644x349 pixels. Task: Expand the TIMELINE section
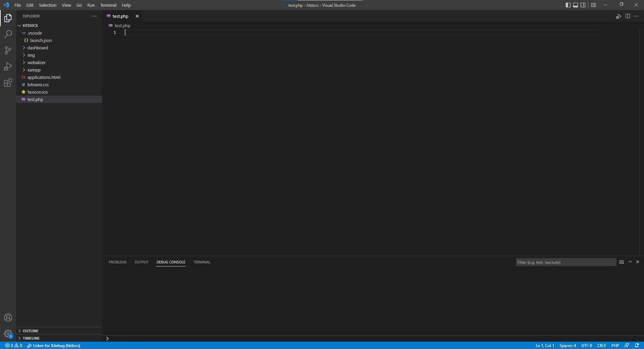coord(59,338)
